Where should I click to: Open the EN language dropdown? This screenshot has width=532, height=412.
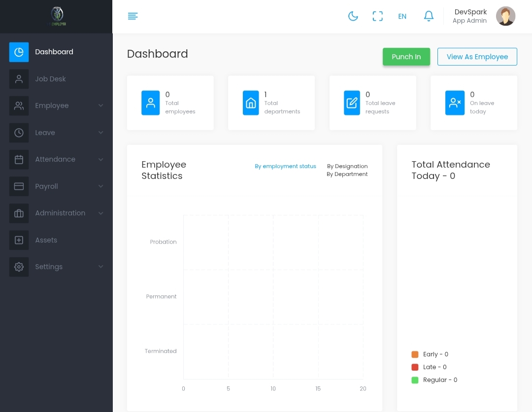click(402, 16)
